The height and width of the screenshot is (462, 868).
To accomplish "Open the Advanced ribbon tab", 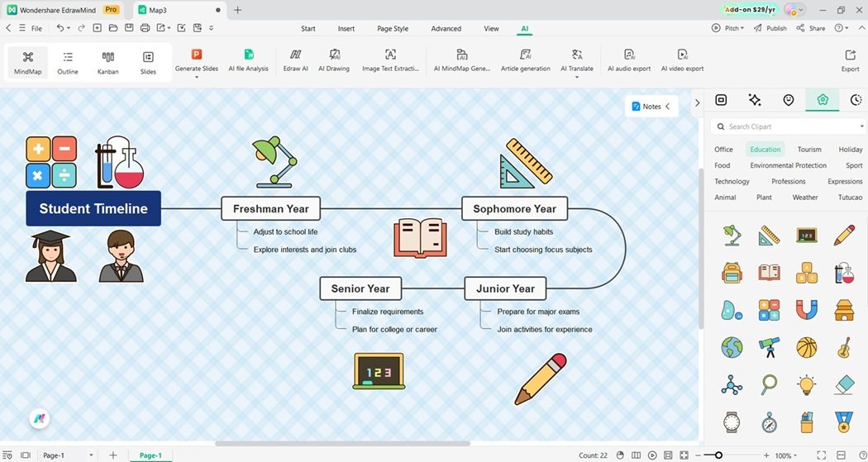I will (446, 28).
